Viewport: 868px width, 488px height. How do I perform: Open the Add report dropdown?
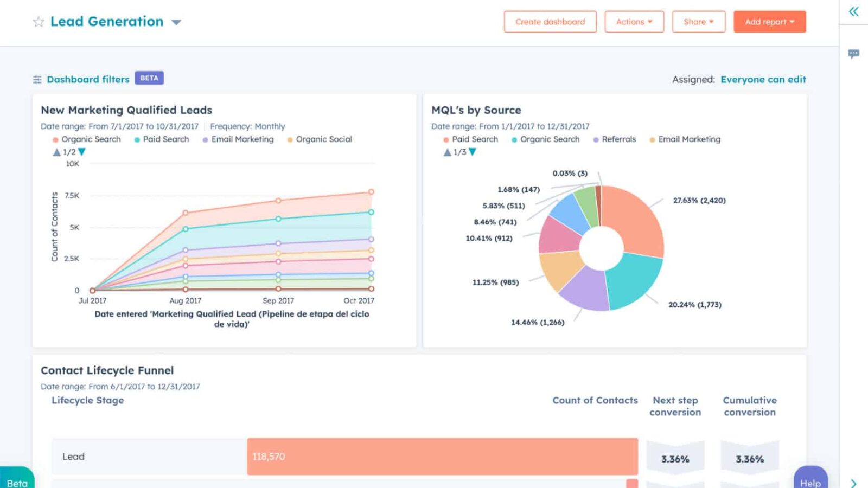[x=770, y=22]
